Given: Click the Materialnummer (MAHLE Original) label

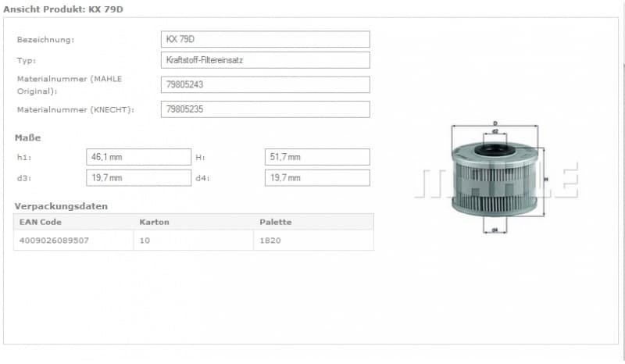Looking at the screenshot, I should point(70,85).
